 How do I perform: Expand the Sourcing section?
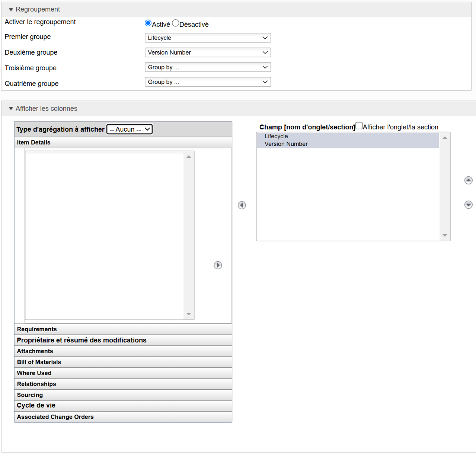tap(123, 395)
